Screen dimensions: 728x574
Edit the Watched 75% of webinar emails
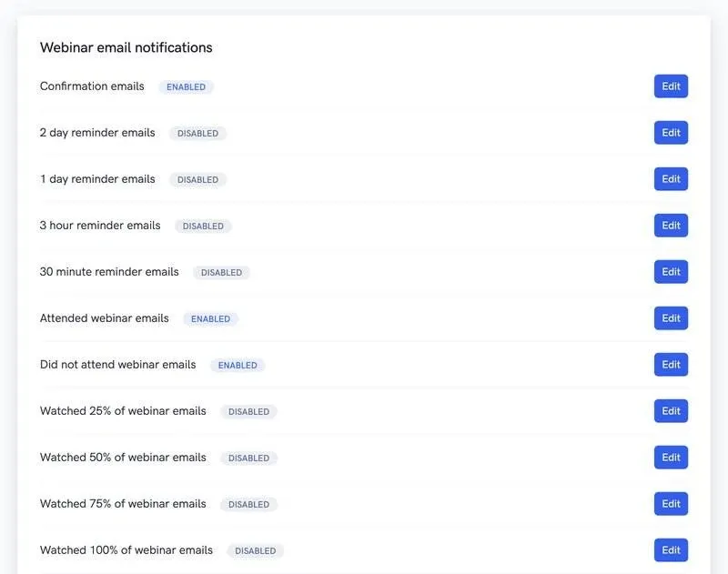point(671,504)
